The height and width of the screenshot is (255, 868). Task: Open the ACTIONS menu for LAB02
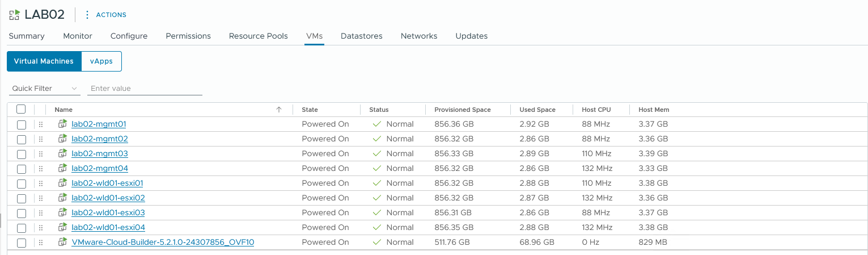[x=111, y=15]
